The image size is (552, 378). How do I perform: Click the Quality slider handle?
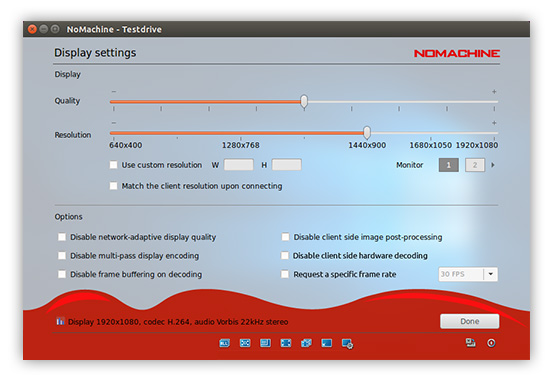click(x=304, y=101)
